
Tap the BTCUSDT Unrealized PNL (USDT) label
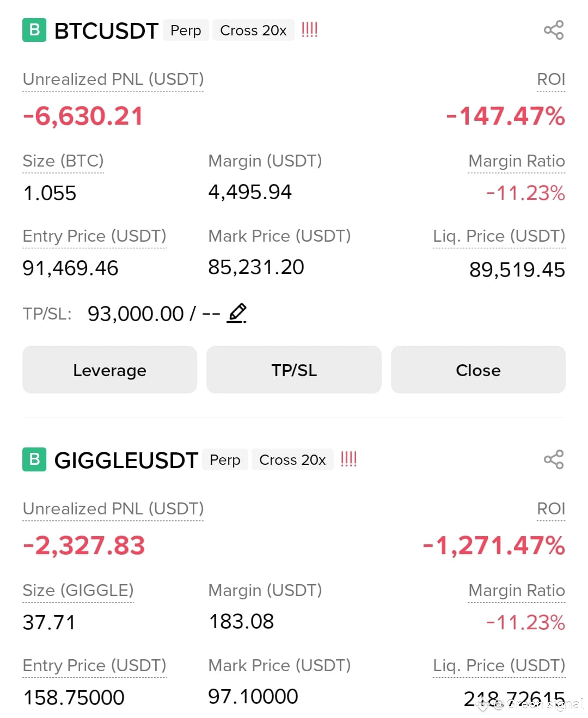[x=113, y=79]
